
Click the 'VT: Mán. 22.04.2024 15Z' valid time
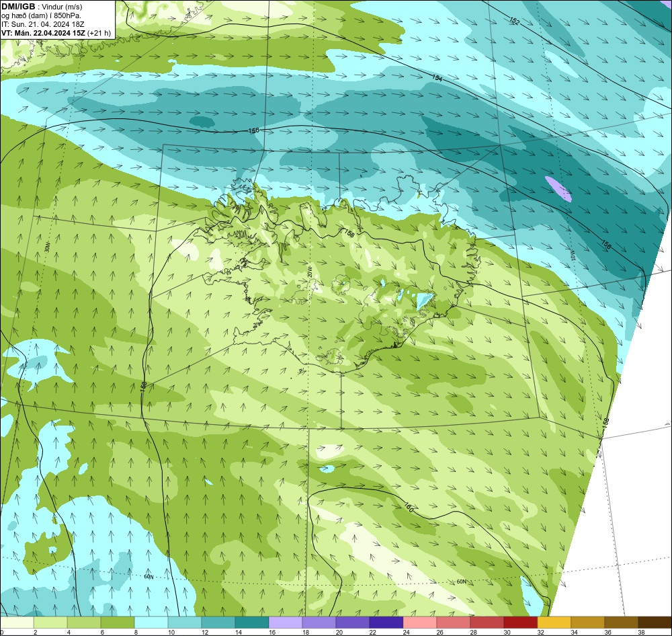point(43,33)
